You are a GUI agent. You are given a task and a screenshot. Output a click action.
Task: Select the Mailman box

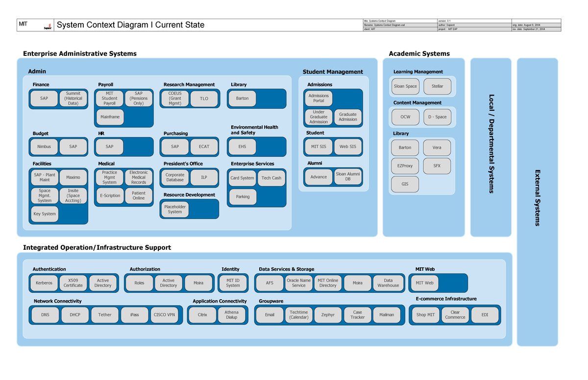pyautogui.click(x=387, y=315)
